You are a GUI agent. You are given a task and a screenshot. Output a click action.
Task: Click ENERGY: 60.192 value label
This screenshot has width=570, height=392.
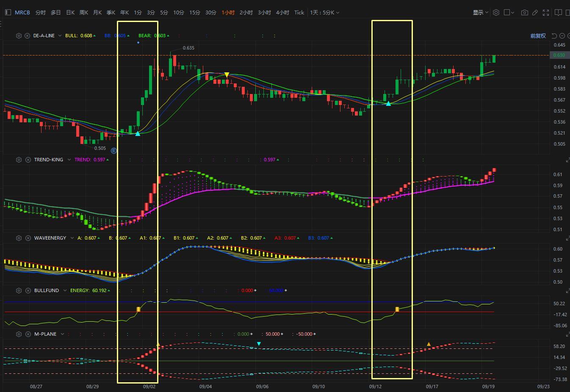click(90, 290)
